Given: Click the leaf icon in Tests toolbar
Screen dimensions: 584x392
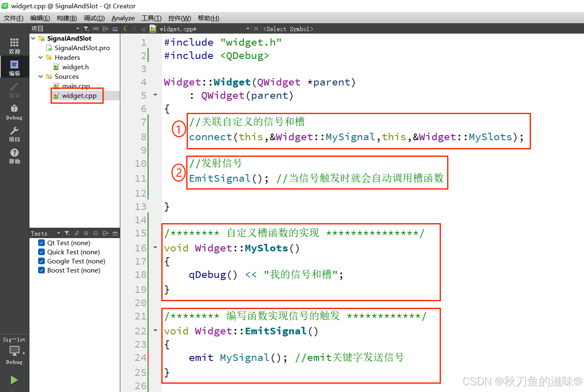Looking at the screenshot, I should [x=77, y=234].
